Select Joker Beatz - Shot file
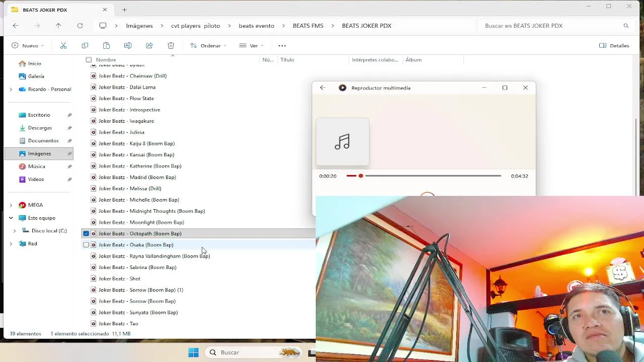644x362 pixels. (119, 279)
